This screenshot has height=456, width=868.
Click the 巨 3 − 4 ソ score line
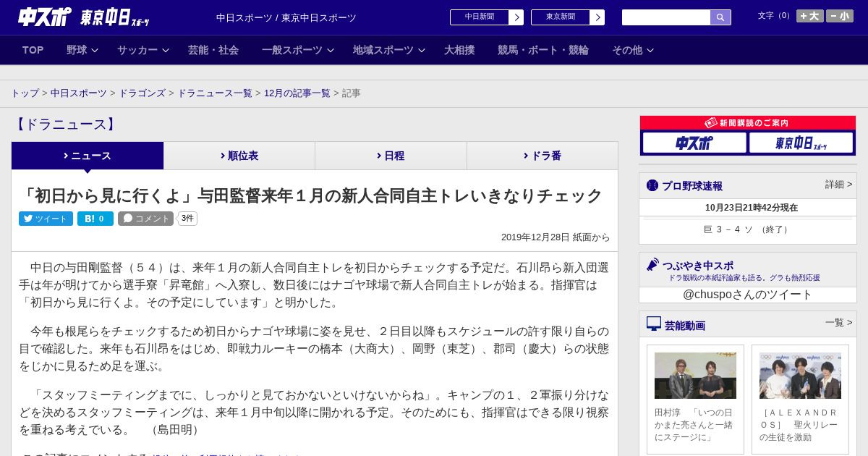(747, 229)
